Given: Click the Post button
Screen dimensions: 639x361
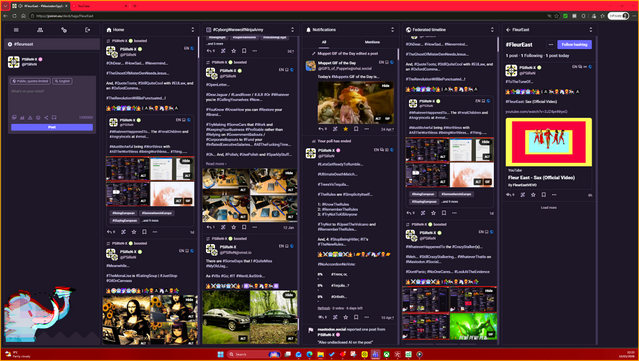Looking at the screenshot, I should tap(52, 127).
